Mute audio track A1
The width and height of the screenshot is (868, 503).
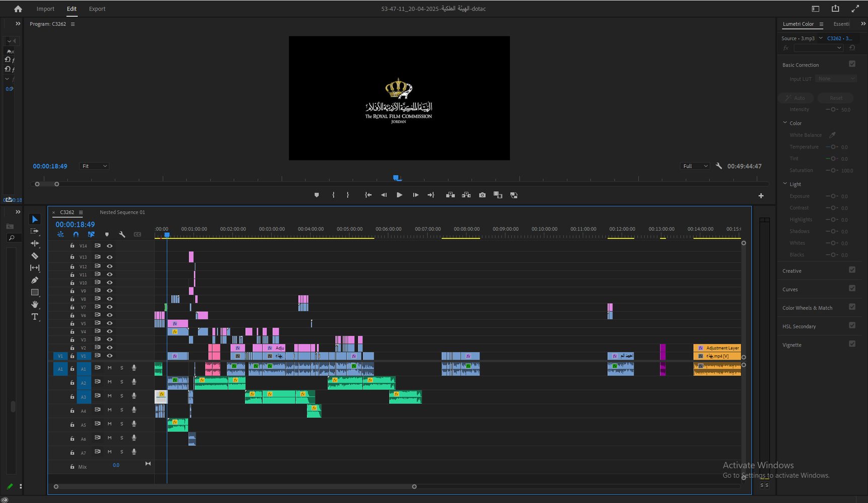109,368
